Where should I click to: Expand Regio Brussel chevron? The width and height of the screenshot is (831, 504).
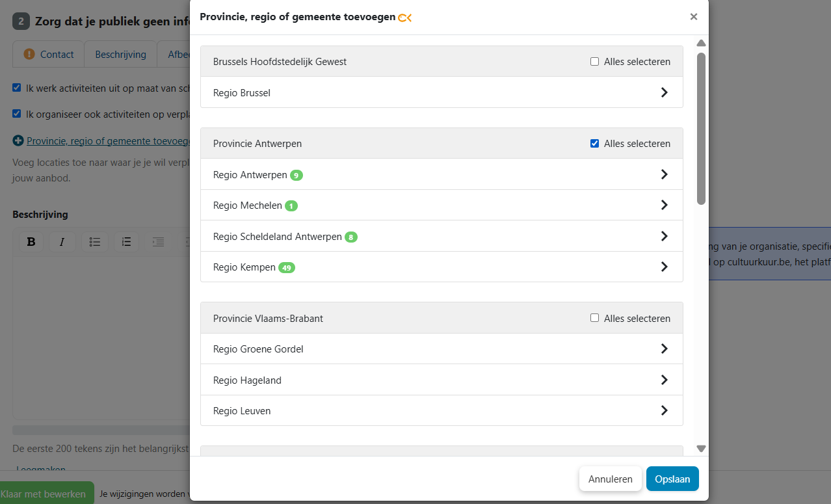[664, 92]
